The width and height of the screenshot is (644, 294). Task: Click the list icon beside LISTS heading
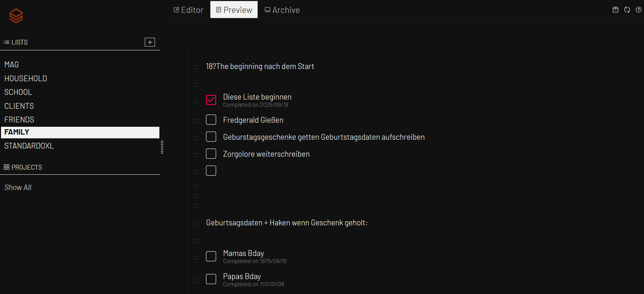pos(6,42)
